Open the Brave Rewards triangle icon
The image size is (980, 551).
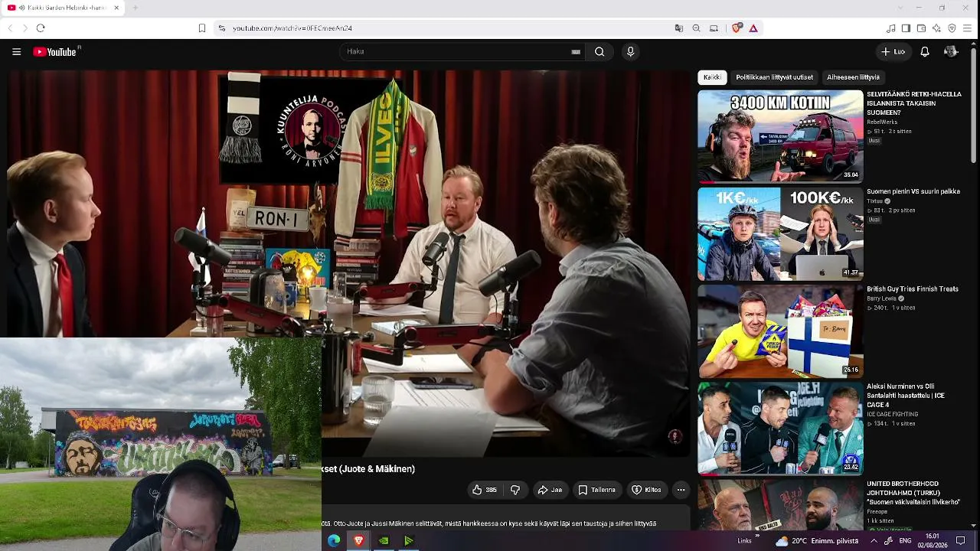tap(753, 28)
